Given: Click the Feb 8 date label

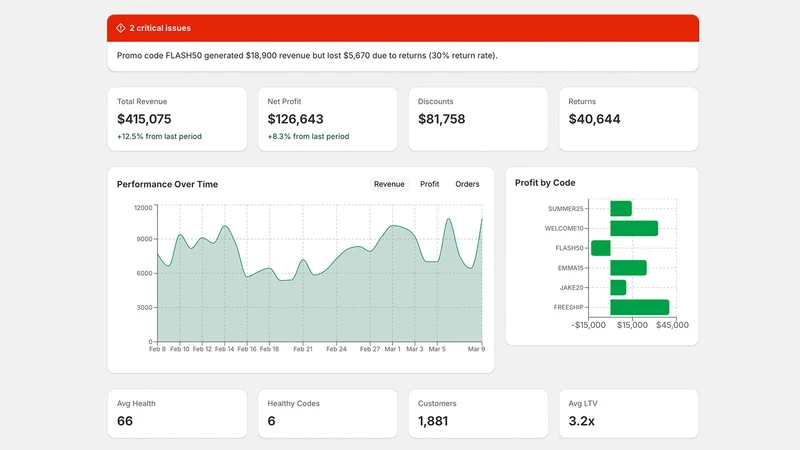Looking at the screenshot, I should click(157, 349).
